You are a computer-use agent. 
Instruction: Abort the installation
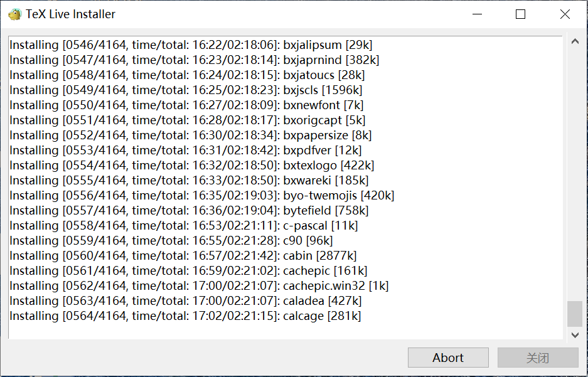click(448, 358)
